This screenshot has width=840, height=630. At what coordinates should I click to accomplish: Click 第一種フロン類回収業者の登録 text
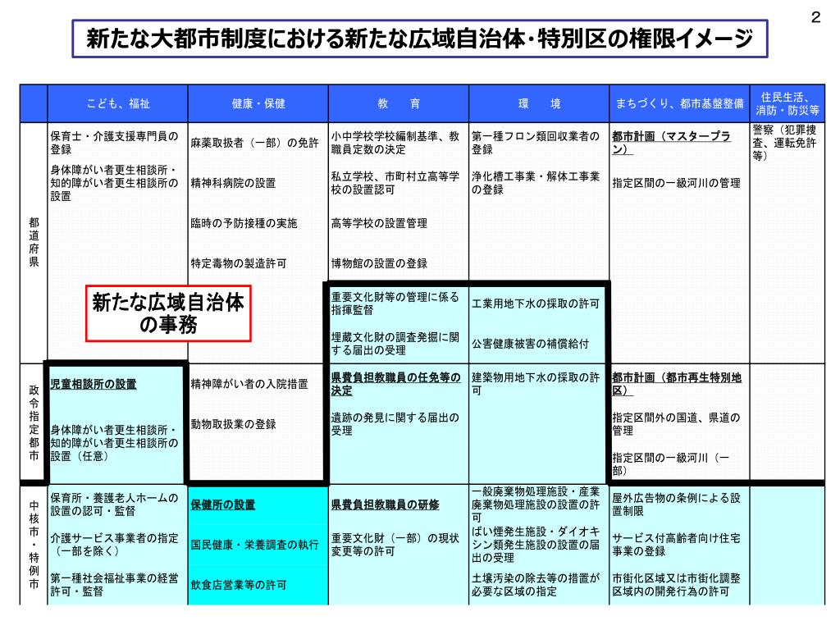tap(536, 143)
